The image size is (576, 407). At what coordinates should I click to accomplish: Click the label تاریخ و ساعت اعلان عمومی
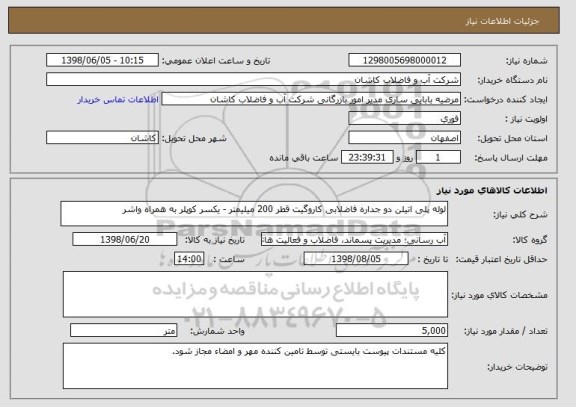click(x=216, y=61)
